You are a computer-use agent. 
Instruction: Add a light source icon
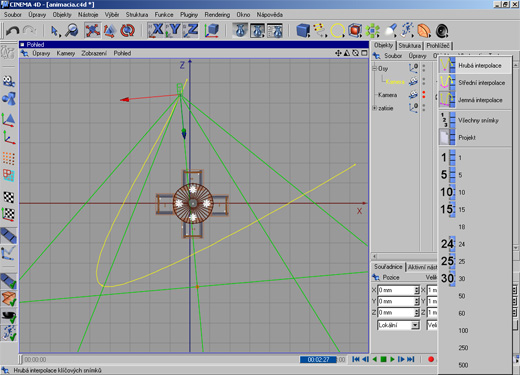pyautogui.click(x=390, y=31)
